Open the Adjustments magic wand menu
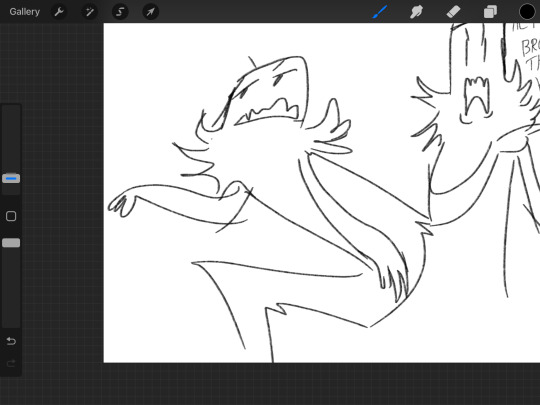Image resolution: width=540 pixels, height=405 pixels. tap(90, 12)
